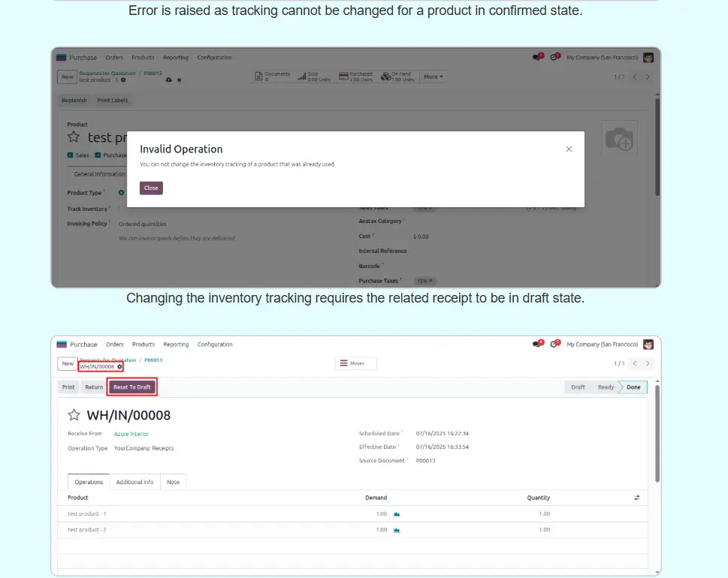Image resolution: width=728 pixels, height=578 pixels.
Task: Toggle the Sales checkbox on the product
Action: (x=71, y=155)
